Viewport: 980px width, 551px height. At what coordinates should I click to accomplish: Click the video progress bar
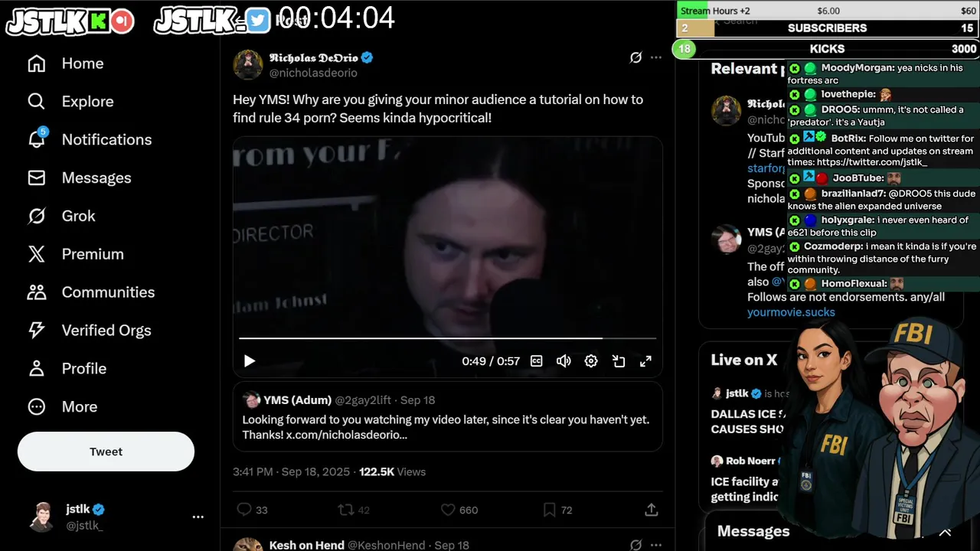pos(447,337)
